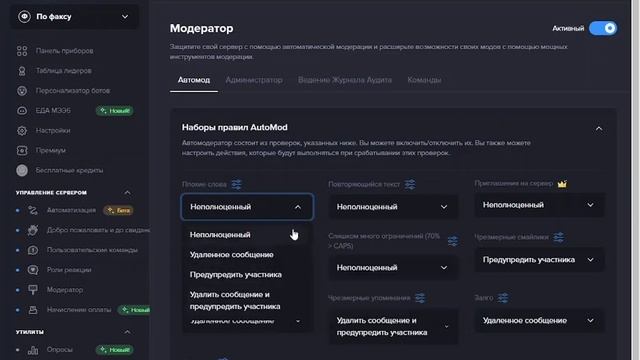This screenshot has width=640, height=360.
Task: Open the Залго action dropdown
Action: [539, 321]
